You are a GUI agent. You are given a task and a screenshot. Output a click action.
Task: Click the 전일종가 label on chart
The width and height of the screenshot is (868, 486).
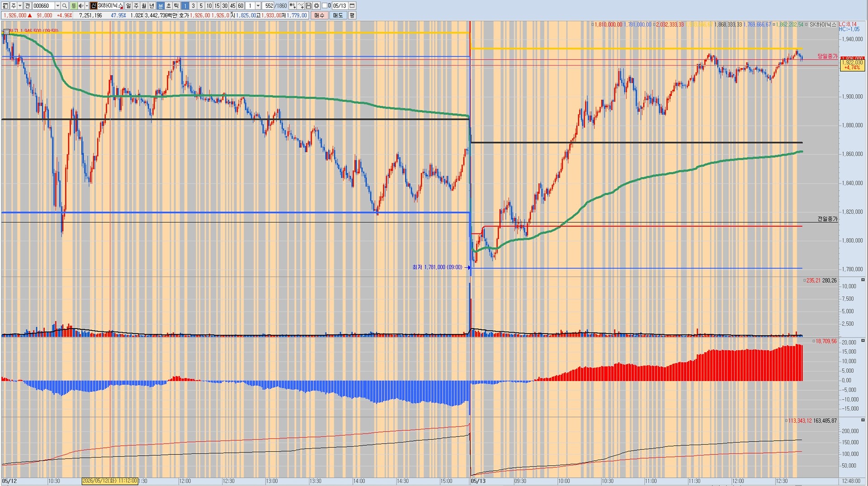[x=827, y=219]
